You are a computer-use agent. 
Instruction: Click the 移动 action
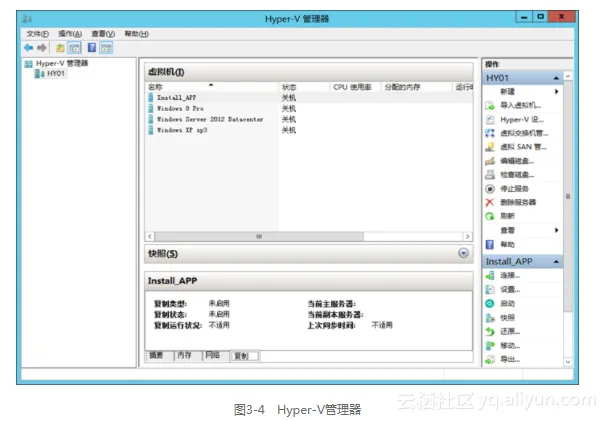pyautogui.click(x=502, y=346)
